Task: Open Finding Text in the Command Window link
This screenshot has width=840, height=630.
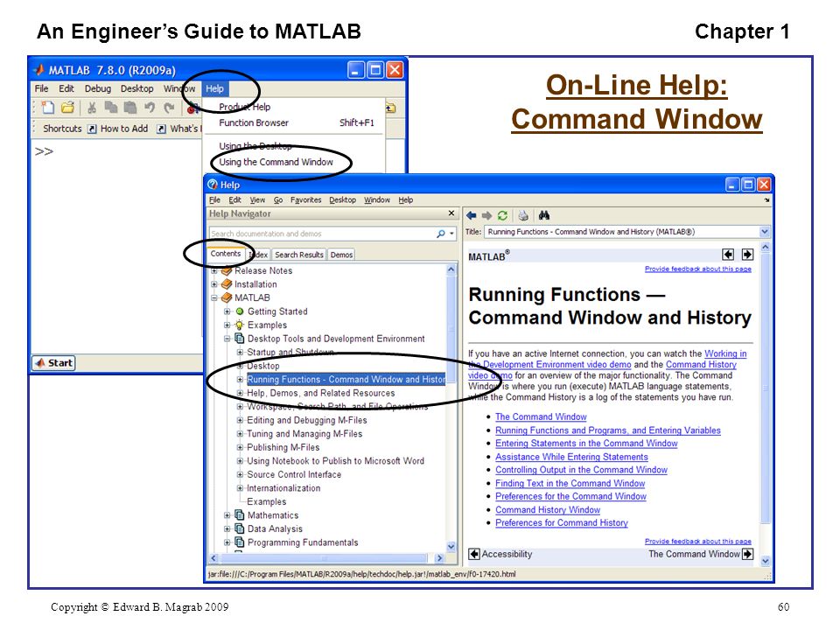Action: click(570, 483)
